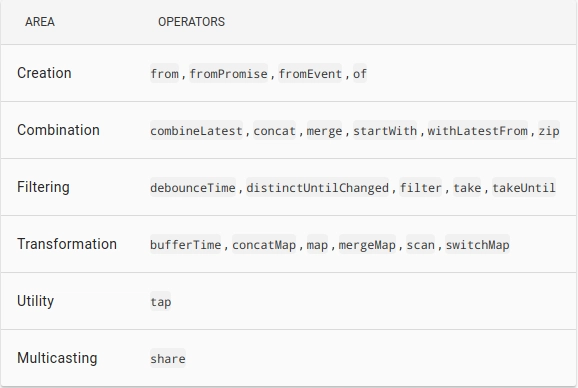Select the merge combination operator

tap(324, 130)
